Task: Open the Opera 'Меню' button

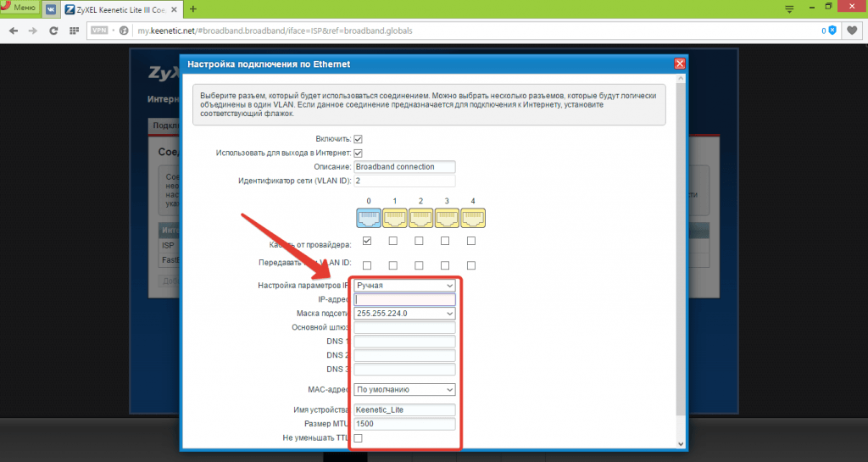Action: (x=19, y=8)
